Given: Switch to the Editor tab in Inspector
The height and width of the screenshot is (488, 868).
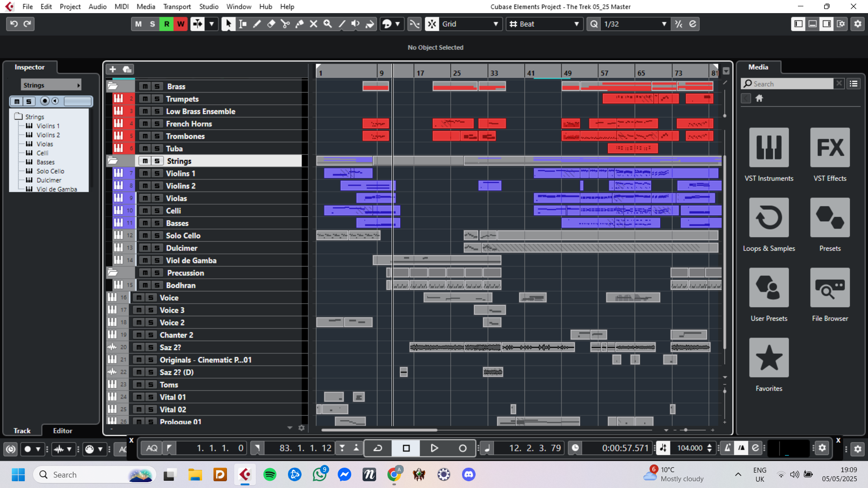Looking at the screenshot, I should point(62,431).
